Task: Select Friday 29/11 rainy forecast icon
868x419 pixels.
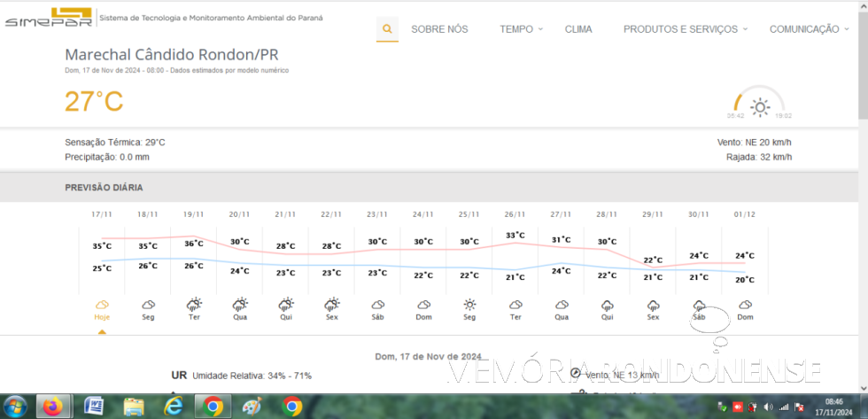Action: [653, 305]
